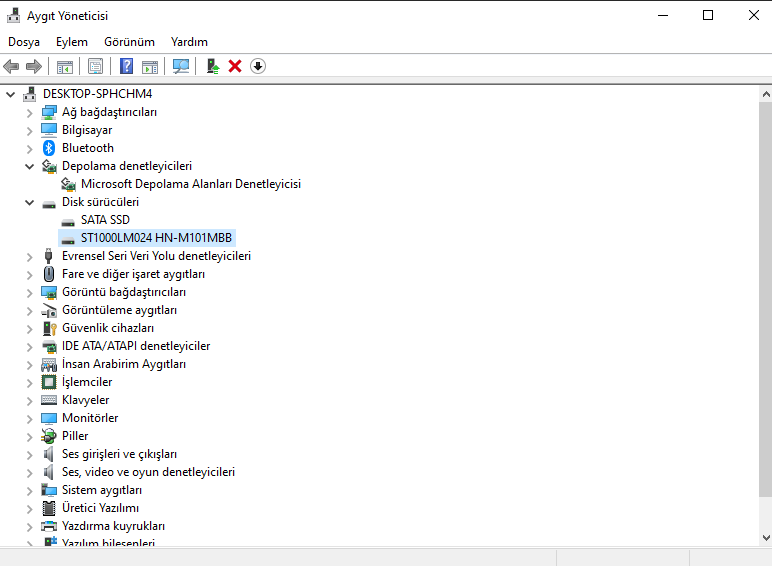Close the Aygıt Yöneticisi window

pos(753,15)
